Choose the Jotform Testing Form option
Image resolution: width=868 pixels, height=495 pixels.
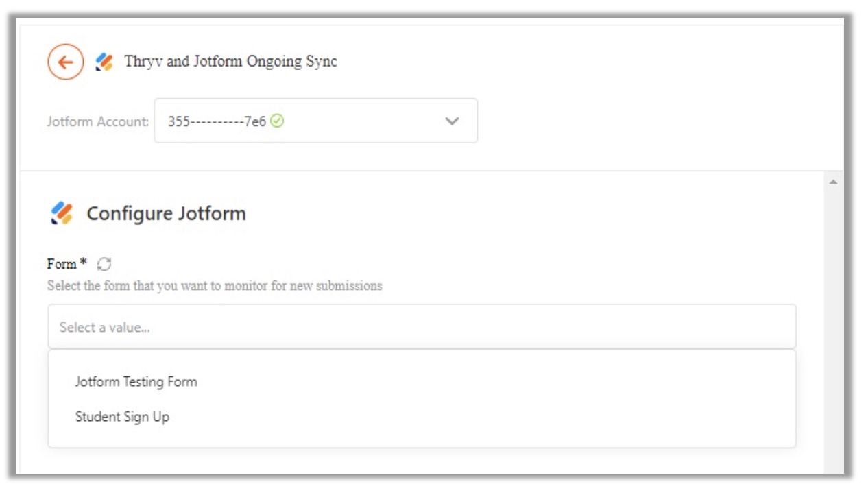tap(136, 382)
